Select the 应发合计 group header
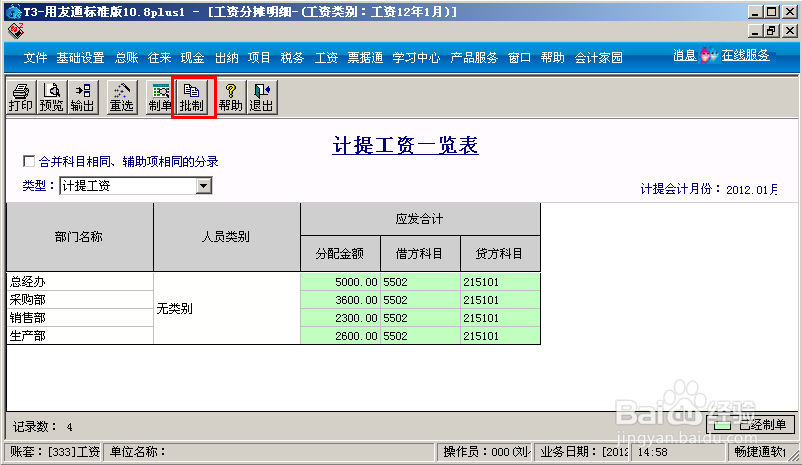The width and height of the screenshot is (802, 465). [420, 219]
